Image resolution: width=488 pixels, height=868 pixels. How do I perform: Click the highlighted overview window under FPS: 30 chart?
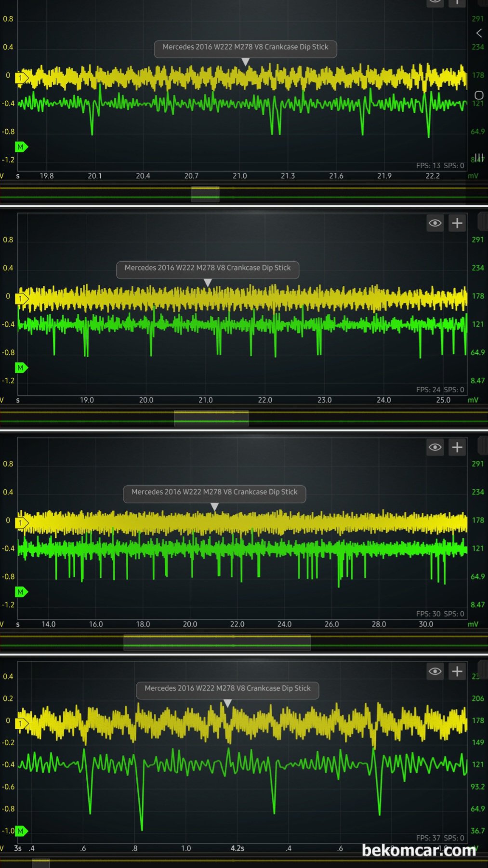pos(217,642)
